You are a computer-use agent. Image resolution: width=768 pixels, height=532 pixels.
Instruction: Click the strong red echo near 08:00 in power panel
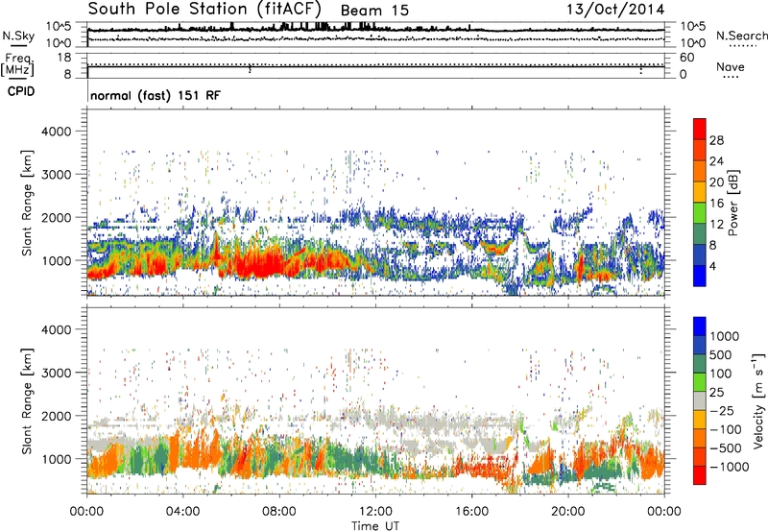(259, 264)
